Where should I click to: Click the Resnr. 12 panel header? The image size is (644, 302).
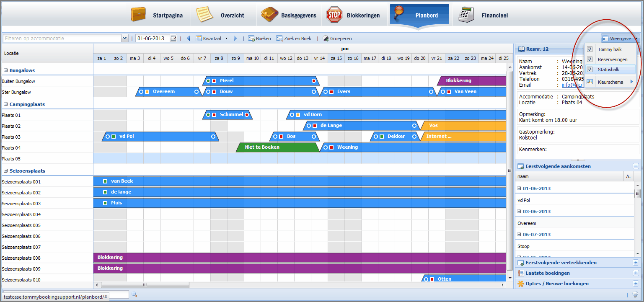pyautogui.click(x=550, y=49)
